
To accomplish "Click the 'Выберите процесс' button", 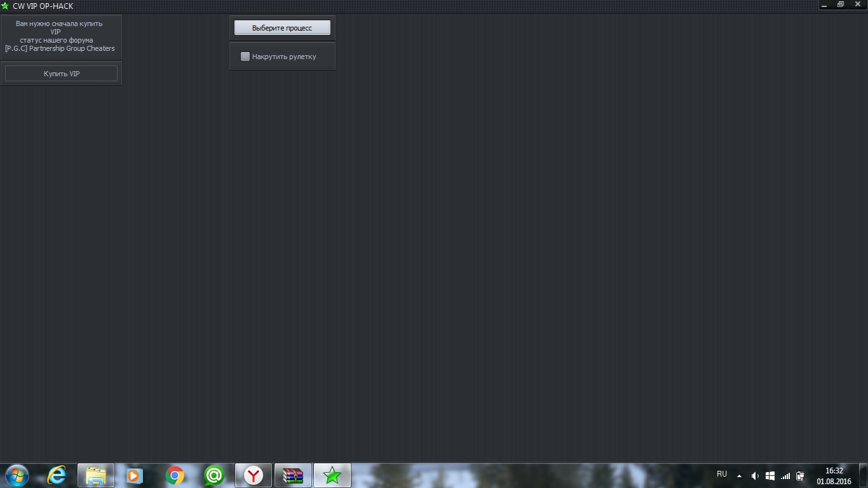I will pos(282,28).
